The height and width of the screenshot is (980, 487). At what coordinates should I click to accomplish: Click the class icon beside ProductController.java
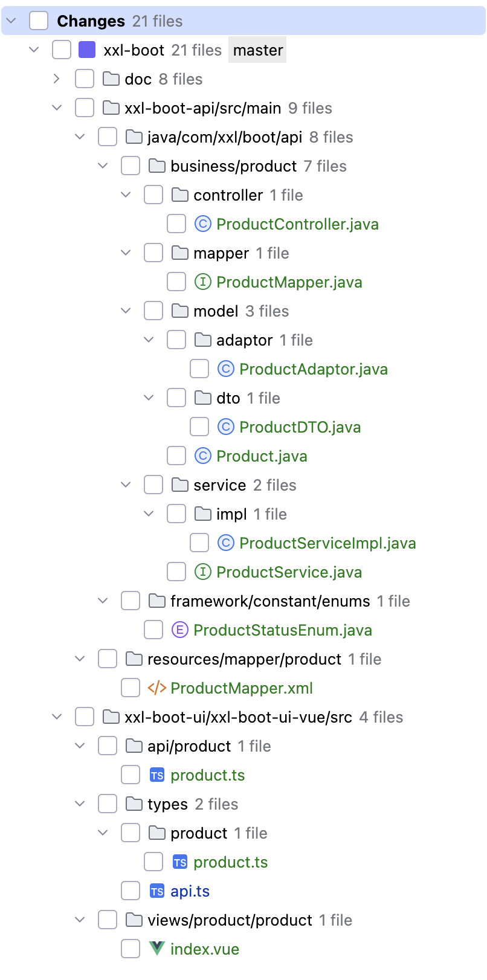[x=203, y=224]
